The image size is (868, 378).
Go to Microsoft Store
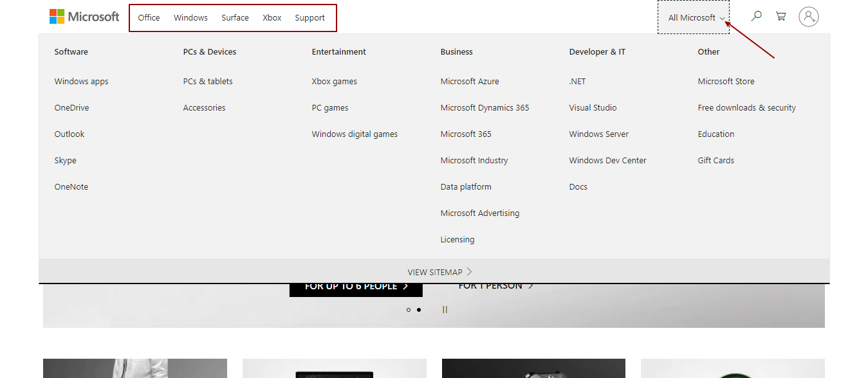(726, 81)
